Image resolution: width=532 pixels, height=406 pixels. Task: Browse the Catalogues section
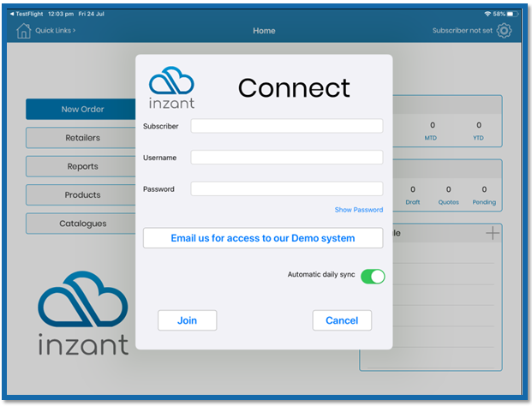point(81,224)
